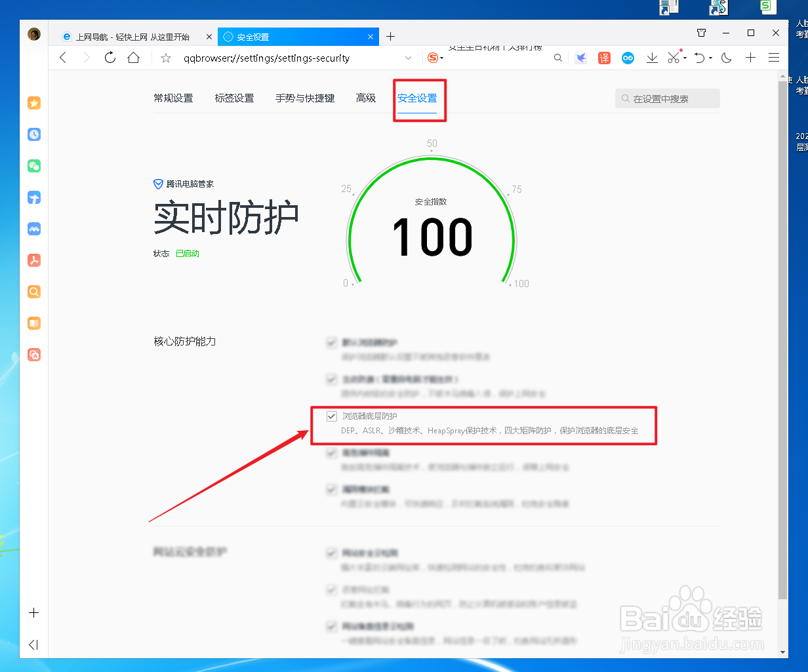The height and width of the screenshot is (672, 808).
Task: Open the Favorites star sidebar icon
Action: pos(34,103)
